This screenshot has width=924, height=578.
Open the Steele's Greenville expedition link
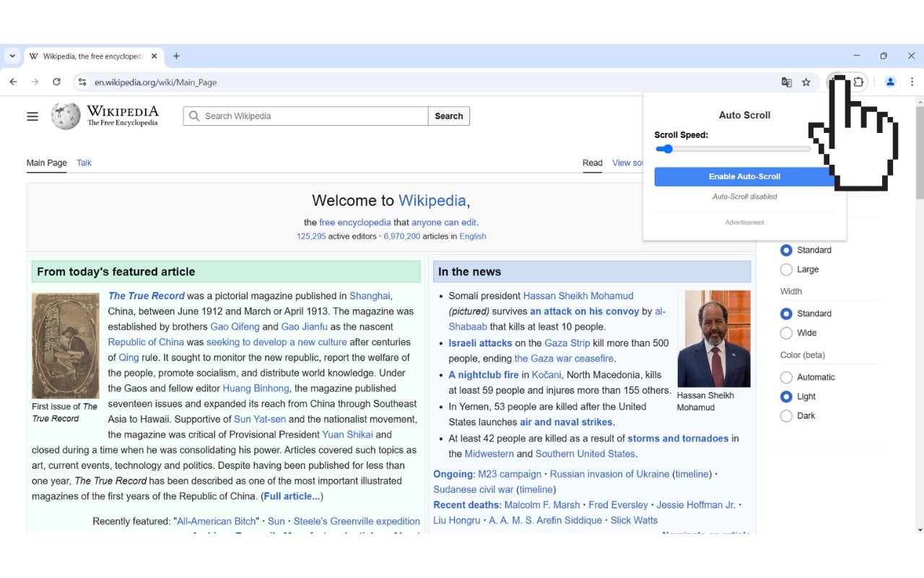pyautogui.click(x=357, y=521)
